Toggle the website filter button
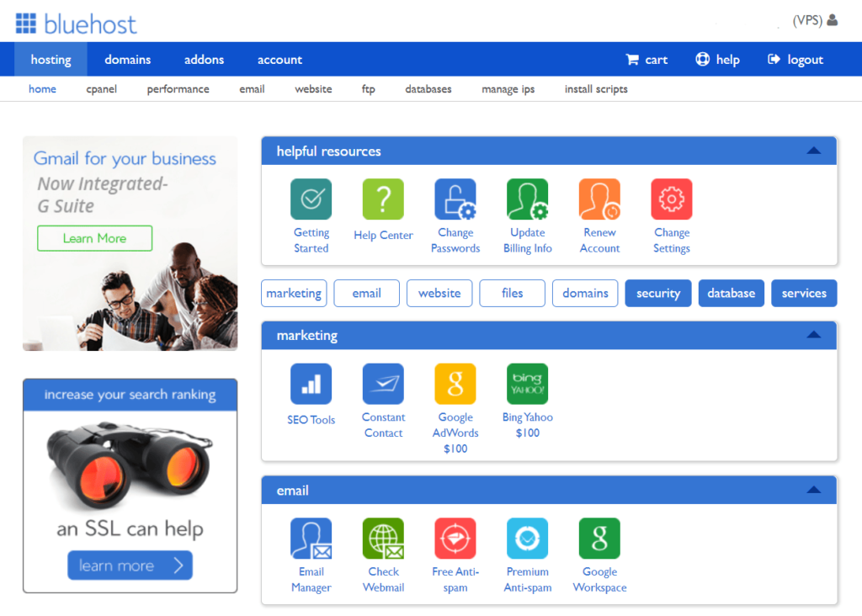The image size is (862, 616). pos(439,293)
